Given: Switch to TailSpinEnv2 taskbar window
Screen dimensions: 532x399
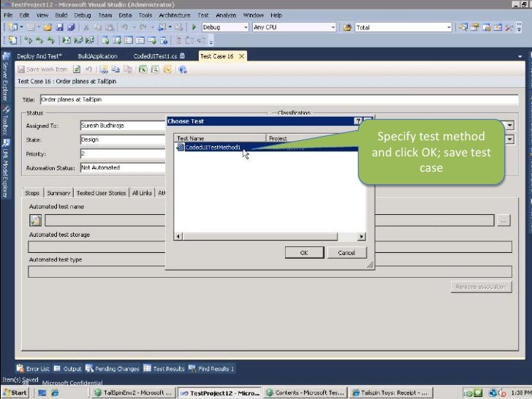Looking at the screenshot, I should pyautogui.click(x=134, y=392).
